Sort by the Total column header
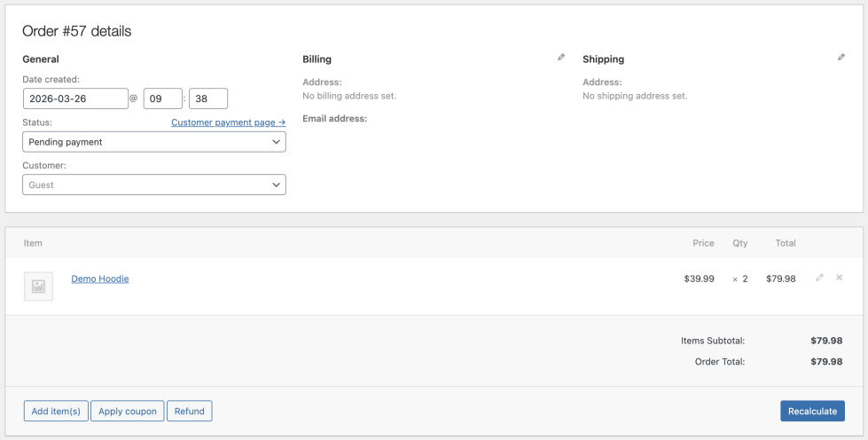 pos(786,243)
